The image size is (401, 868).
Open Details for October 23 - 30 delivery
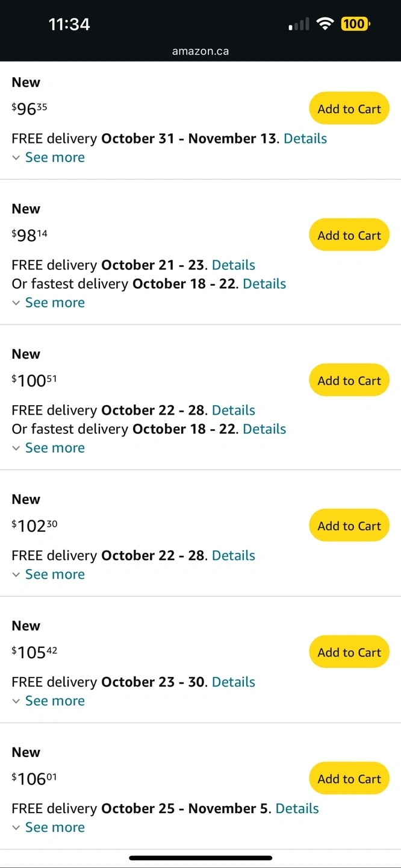coord(234,682)
